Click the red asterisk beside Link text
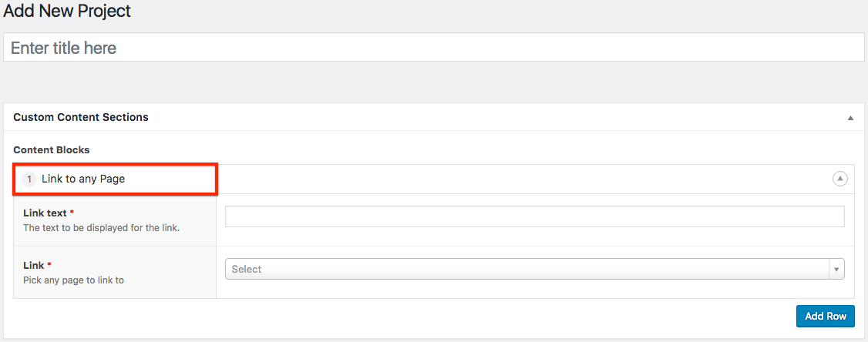This screenshot has height=342, width=868. (x=72, y=213)
